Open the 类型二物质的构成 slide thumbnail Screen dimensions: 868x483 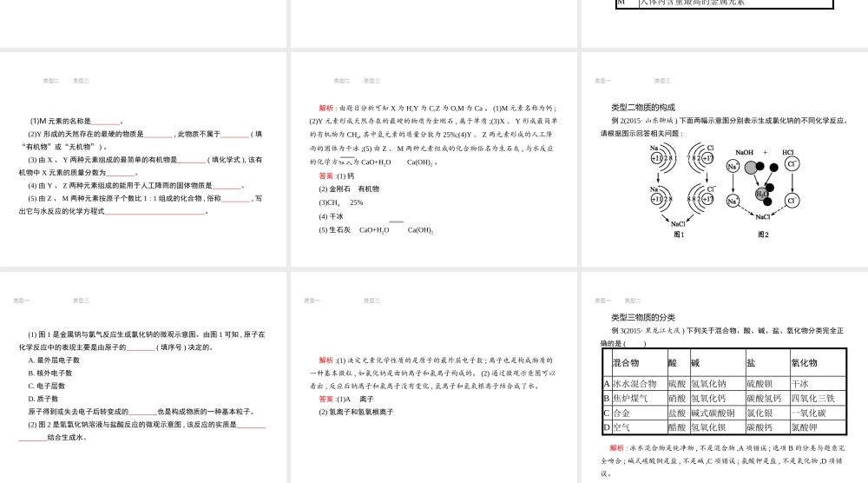pos(725,160)
